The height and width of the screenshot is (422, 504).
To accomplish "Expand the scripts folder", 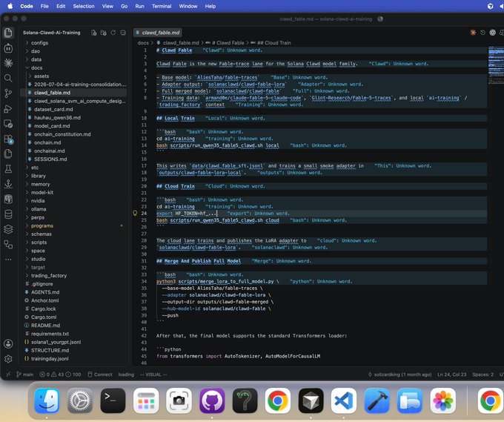I will (x=39, y=243).
